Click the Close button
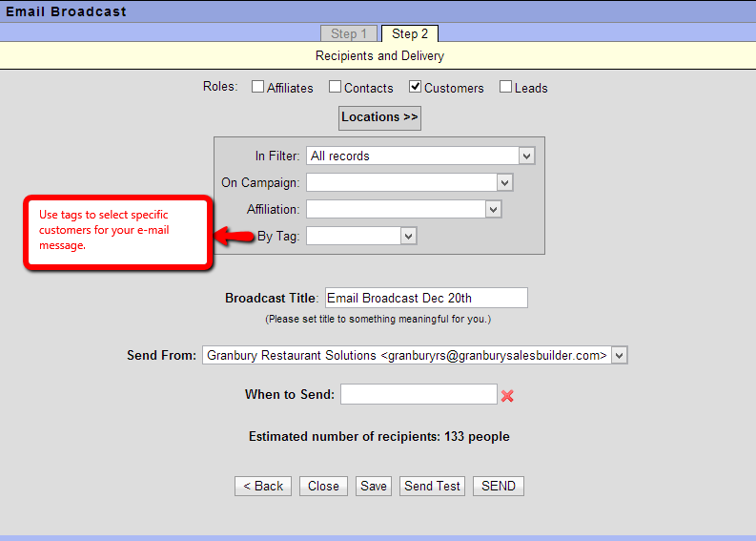The height and width of the screenshot is (541, 756). [323, 486]
